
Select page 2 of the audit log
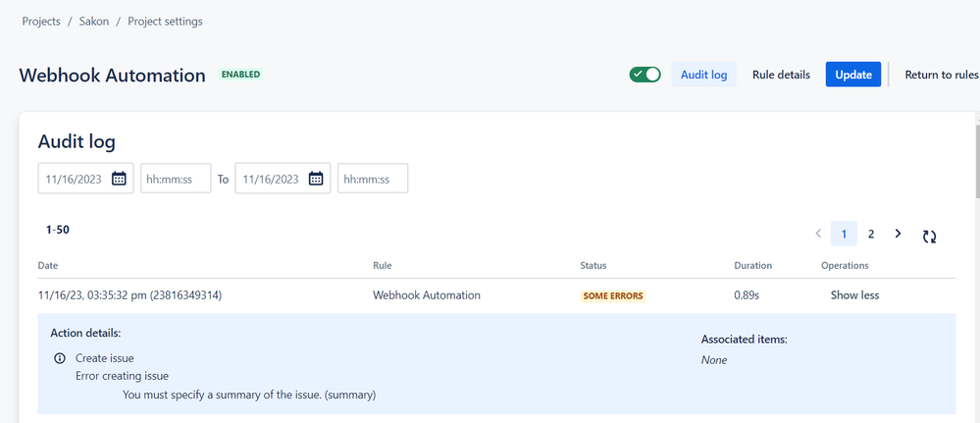click(871, 234)
